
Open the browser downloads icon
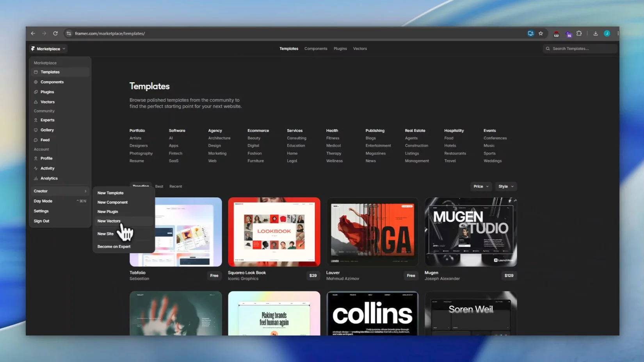596,34
